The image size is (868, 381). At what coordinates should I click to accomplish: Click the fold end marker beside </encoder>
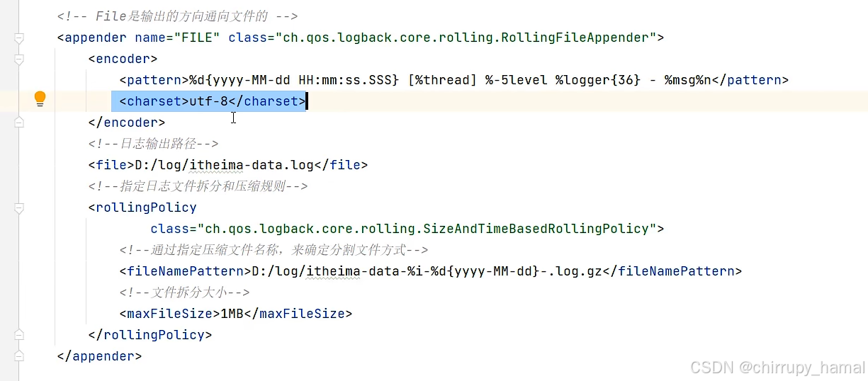19,123
